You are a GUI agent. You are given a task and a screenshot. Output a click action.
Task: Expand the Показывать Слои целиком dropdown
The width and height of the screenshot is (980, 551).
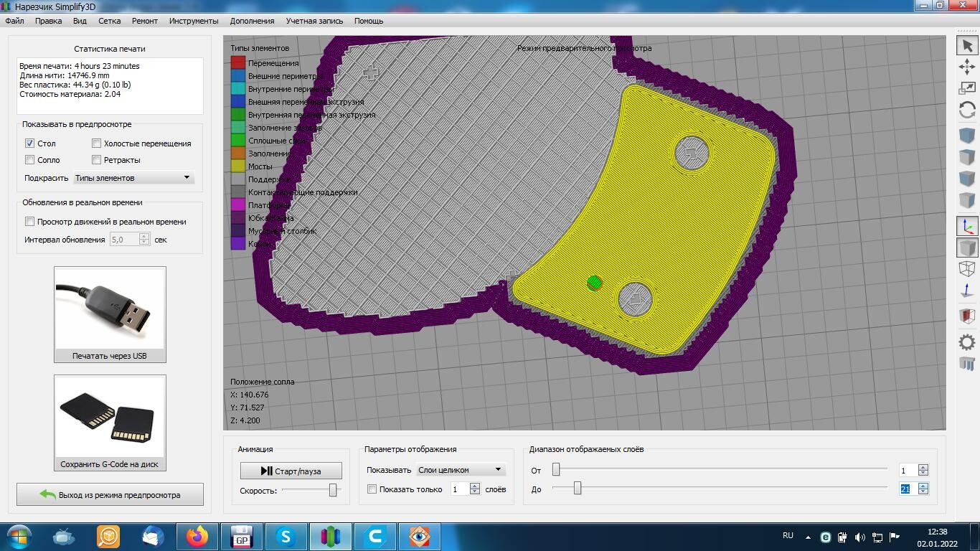click(461, 470)
